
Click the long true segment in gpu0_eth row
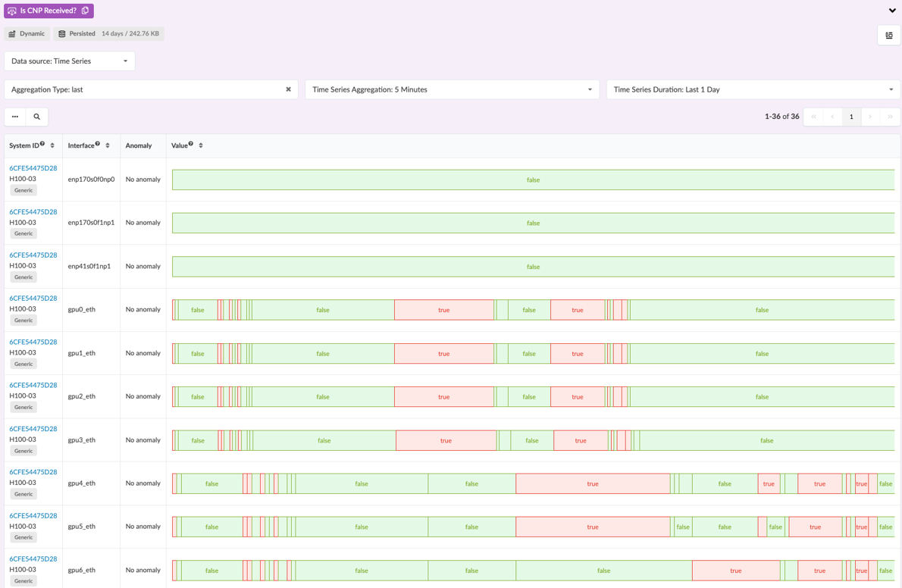pos(444,310)
